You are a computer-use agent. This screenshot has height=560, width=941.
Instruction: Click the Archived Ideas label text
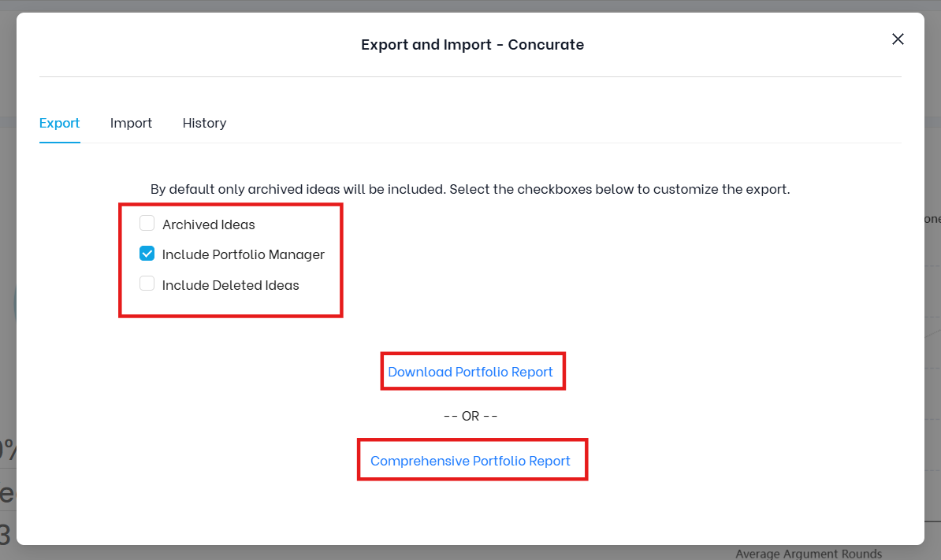tap(209, 224)
